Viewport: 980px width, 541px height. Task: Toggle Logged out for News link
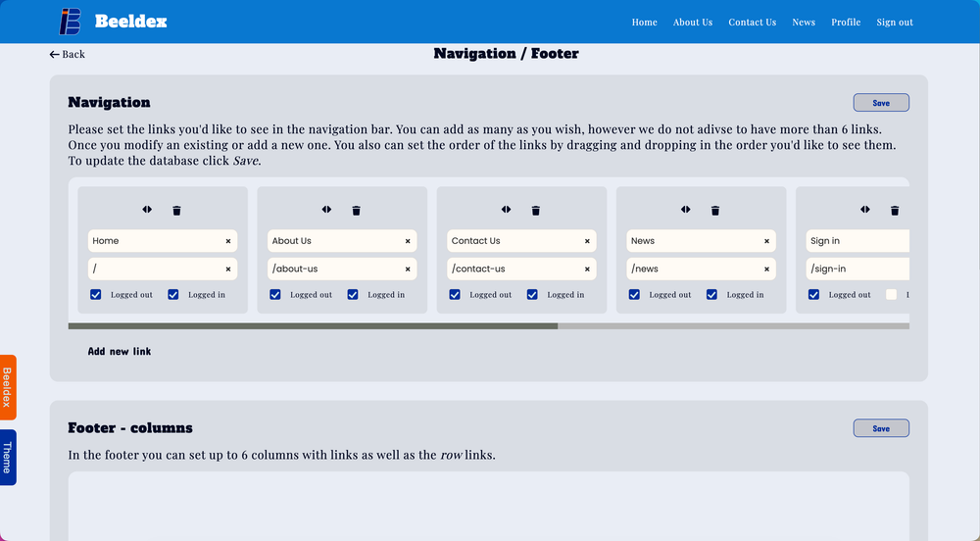(634, 294)
